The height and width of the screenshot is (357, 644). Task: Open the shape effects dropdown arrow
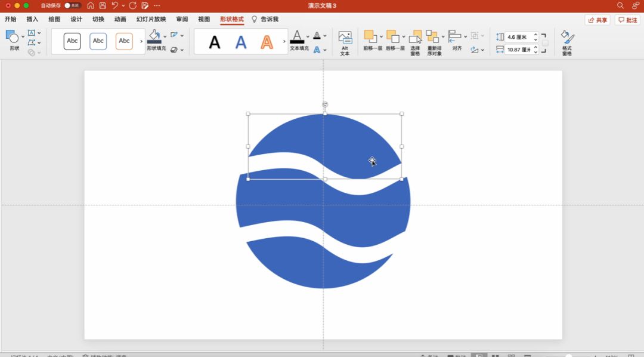tap(182, 50)
